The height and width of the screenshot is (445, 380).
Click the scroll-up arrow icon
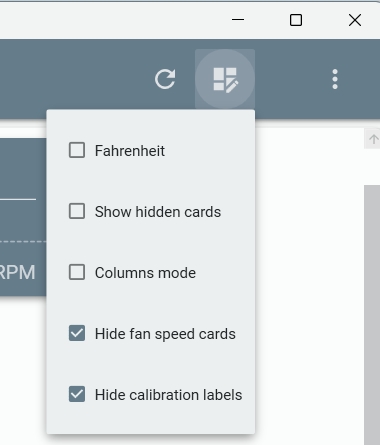(x=373, y=139)
